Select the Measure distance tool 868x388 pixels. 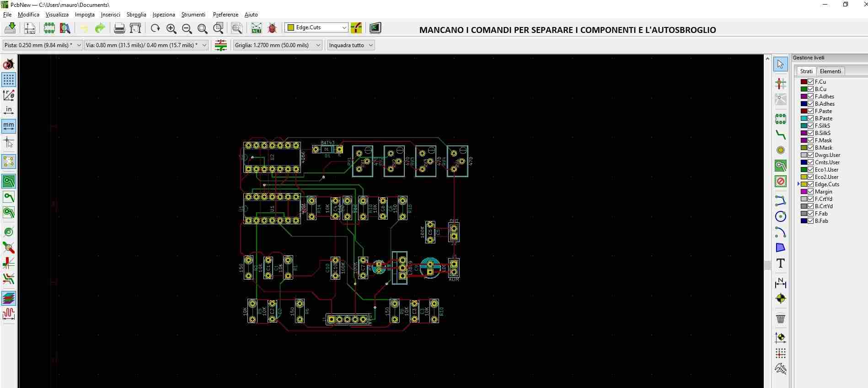781,368
